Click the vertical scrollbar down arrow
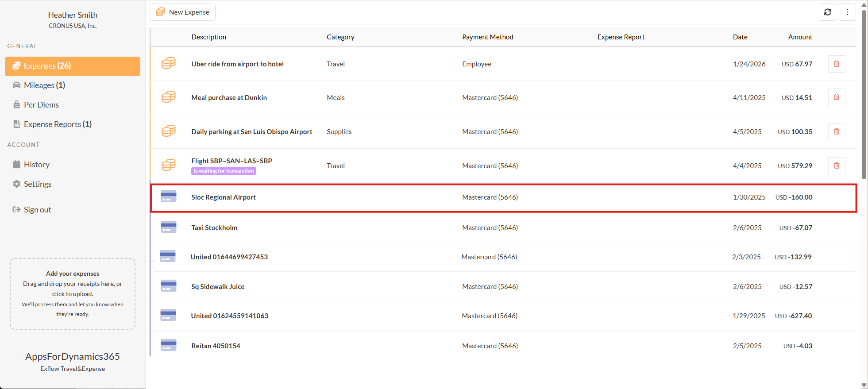This screenshot has height=389, width=868. click(864, 385)
